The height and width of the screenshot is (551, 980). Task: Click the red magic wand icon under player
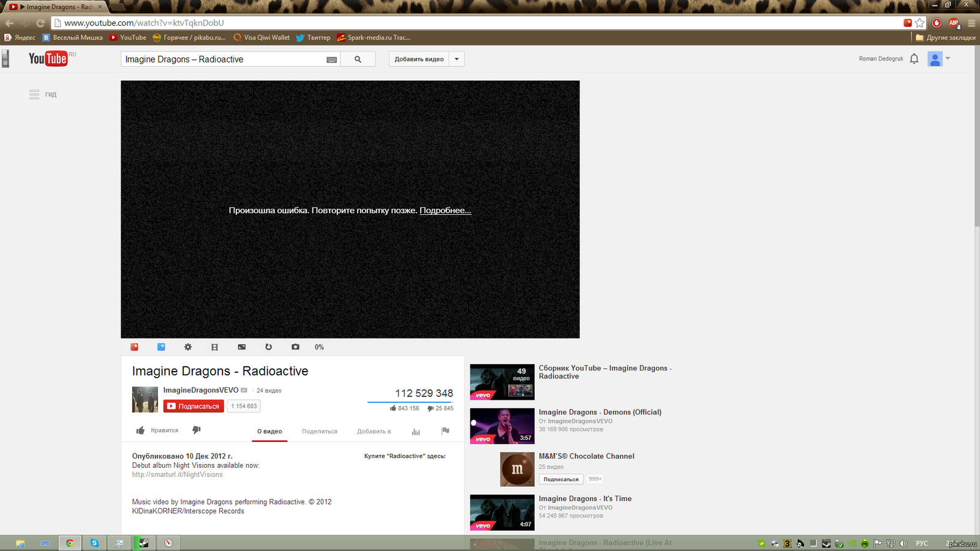click(x=135, y=347)
